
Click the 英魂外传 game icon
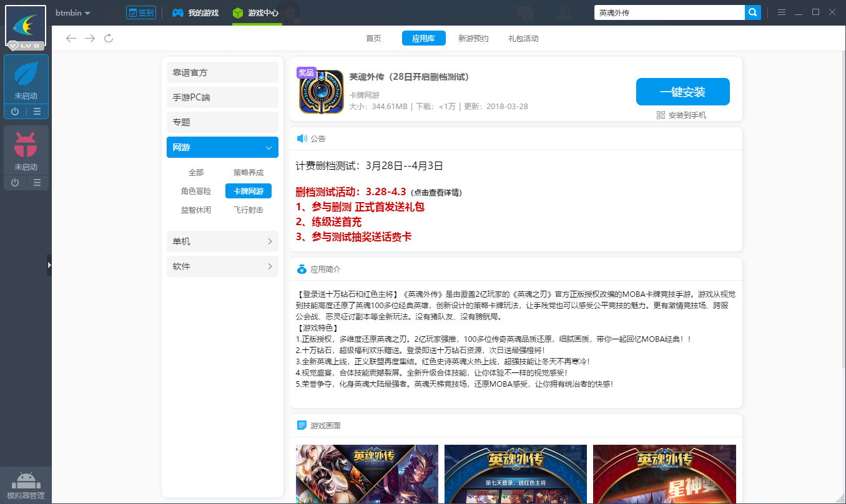[322, 92]
